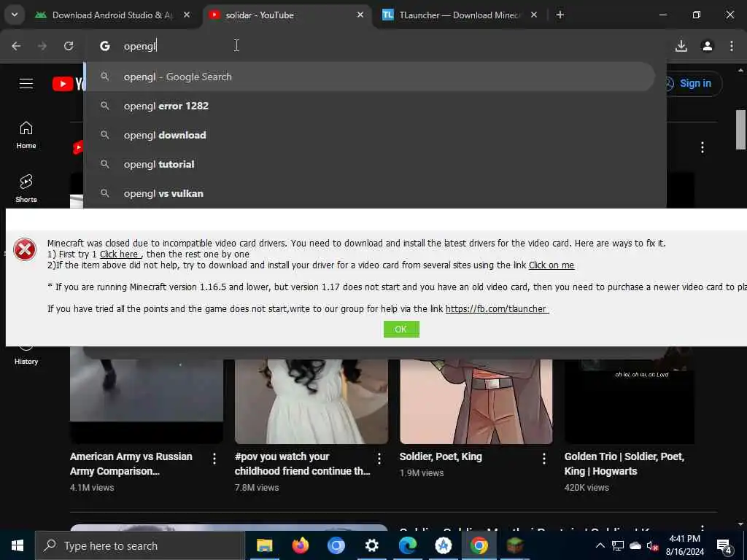
Task: Open Chrome three-dot menu
Action: pos(732,46)
